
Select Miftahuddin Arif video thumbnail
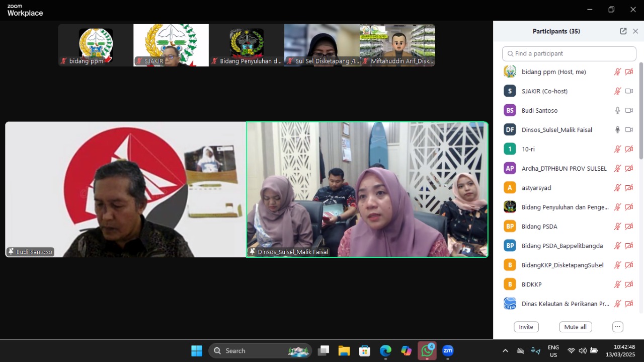[x=397, y=45]
